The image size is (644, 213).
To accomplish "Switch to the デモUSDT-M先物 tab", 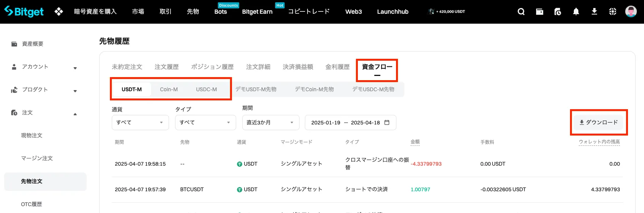I will point(256,89).
